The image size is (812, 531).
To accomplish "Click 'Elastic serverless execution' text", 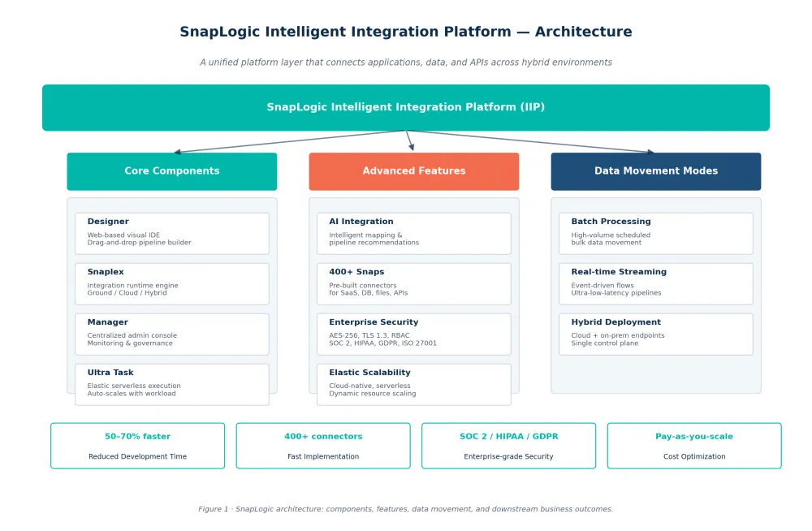I will pyautogui.click(x=134, y=386).
